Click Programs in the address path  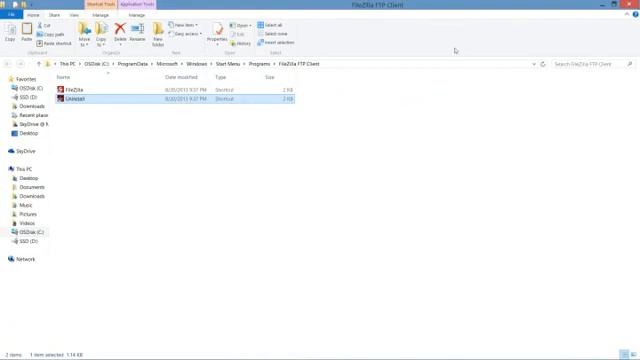click(x=259, y=64)
